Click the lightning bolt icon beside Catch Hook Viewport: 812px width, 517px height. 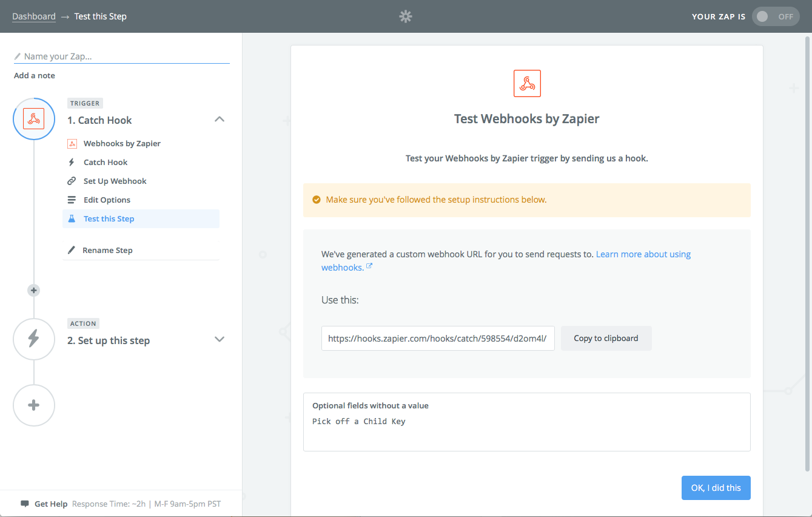pos(72,163)
